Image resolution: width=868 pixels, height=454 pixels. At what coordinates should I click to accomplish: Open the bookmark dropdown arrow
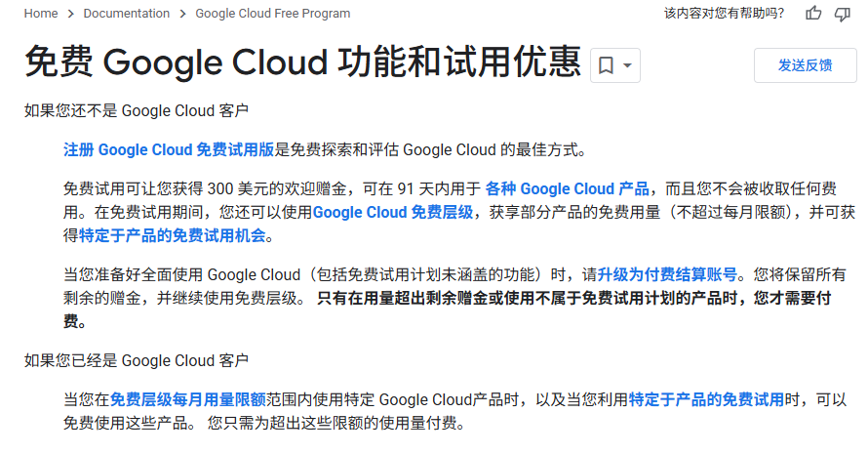pos(627,65)
